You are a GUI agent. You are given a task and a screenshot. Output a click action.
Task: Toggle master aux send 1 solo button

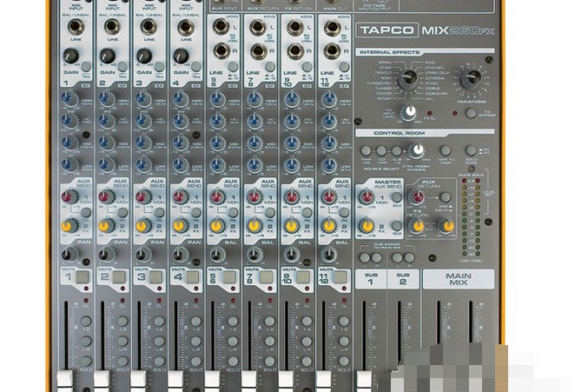tap(397, 197)
